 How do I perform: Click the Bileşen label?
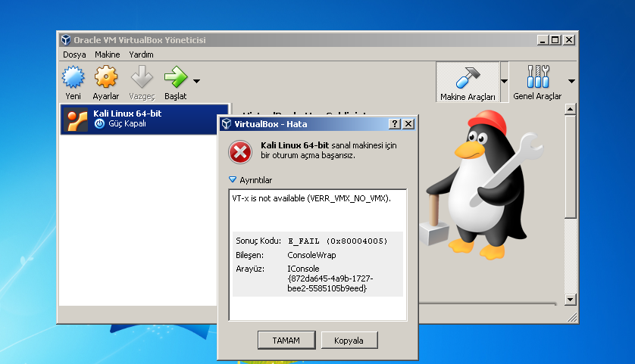(x=249, y=255)
